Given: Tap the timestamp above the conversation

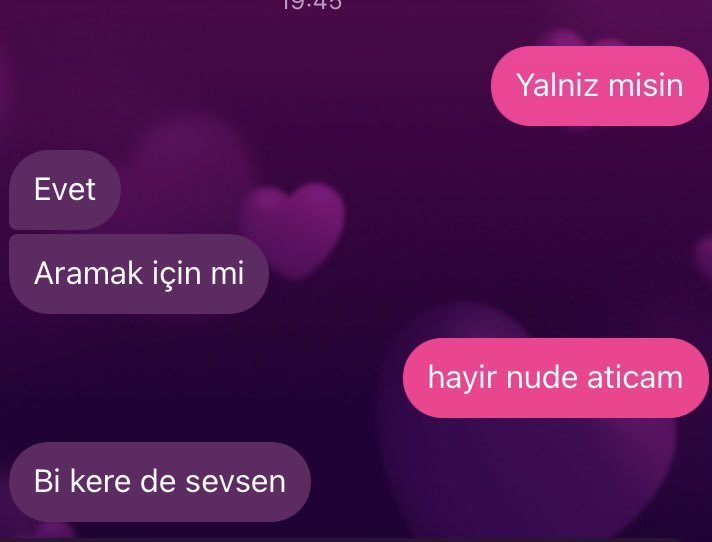Looking at the screenshot, I should 312,5.
